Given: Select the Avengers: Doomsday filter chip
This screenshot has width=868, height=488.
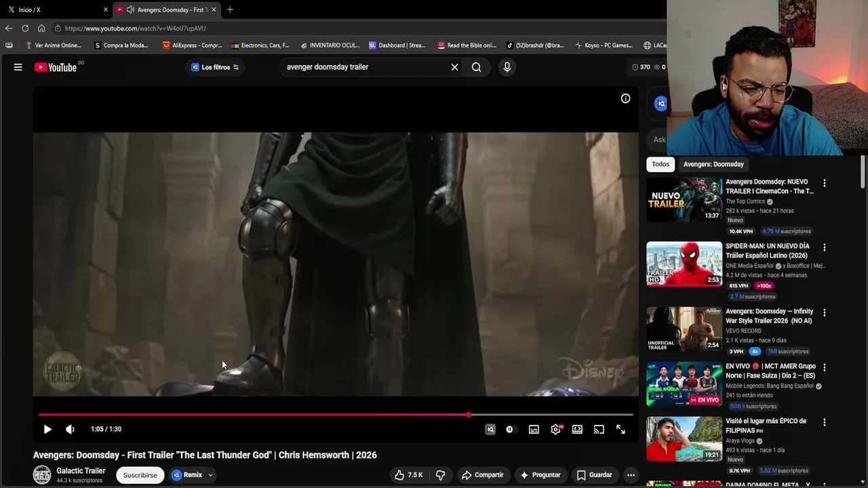Looking at the screenshot, I should coord(713,164).
